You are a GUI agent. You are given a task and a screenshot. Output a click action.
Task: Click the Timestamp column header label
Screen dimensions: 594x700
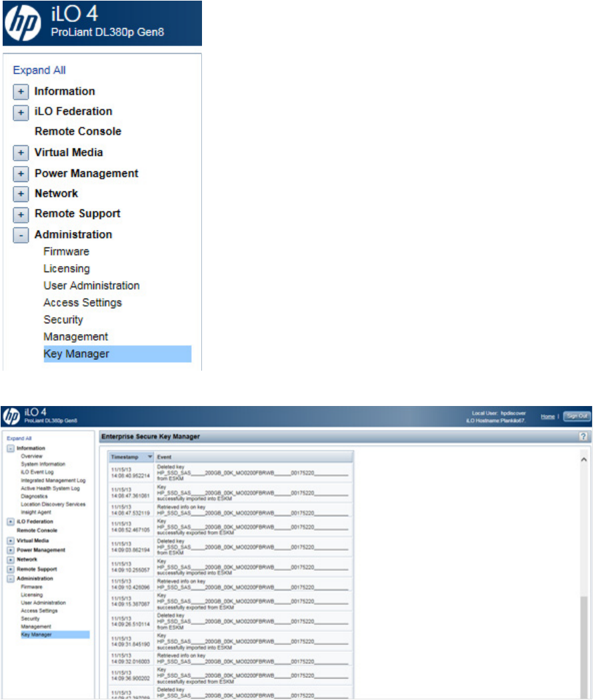pyautogui.click(x=125, y=457)
